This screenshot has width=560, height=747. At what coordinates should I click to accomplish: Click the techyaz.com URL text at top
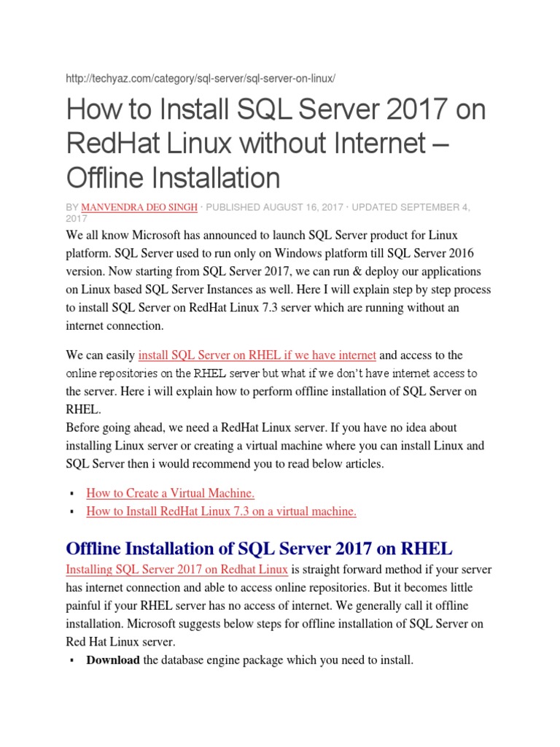[x=201, y=79]
